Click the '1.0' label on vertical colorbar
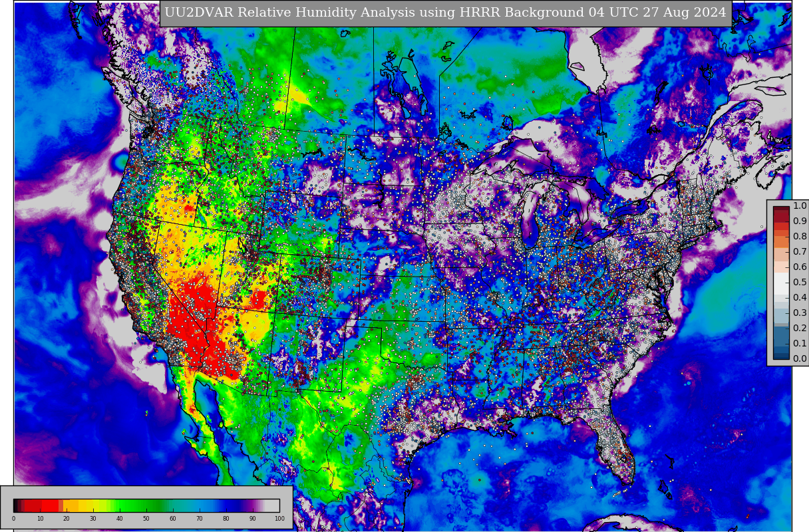This screenshot has width=809, height=532. (800, 205)
